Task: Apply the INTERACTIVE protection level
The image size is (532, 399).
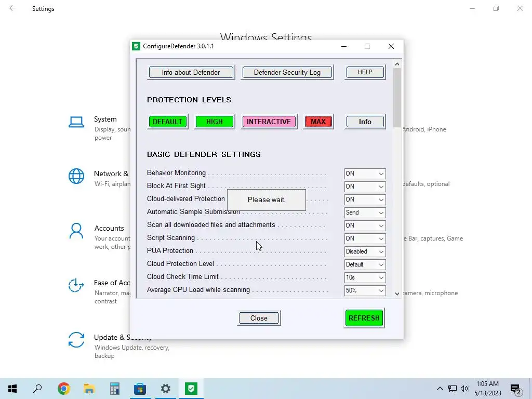Action: 269,122
